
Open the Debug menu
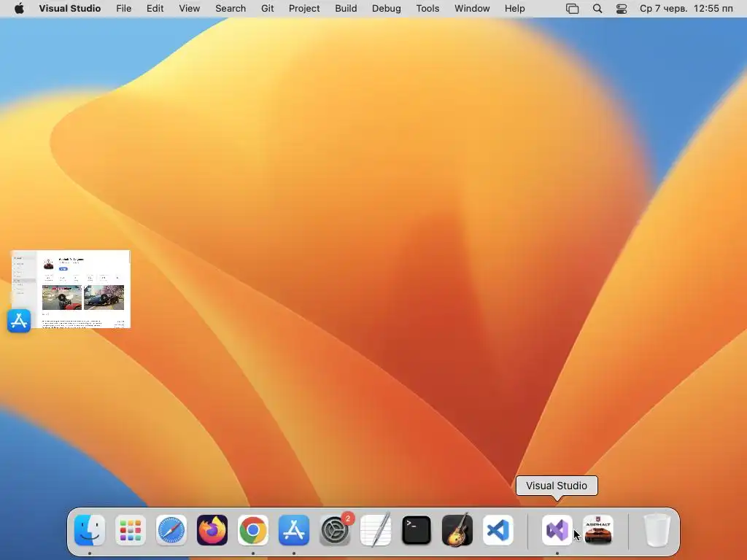[x=387, y=9]
